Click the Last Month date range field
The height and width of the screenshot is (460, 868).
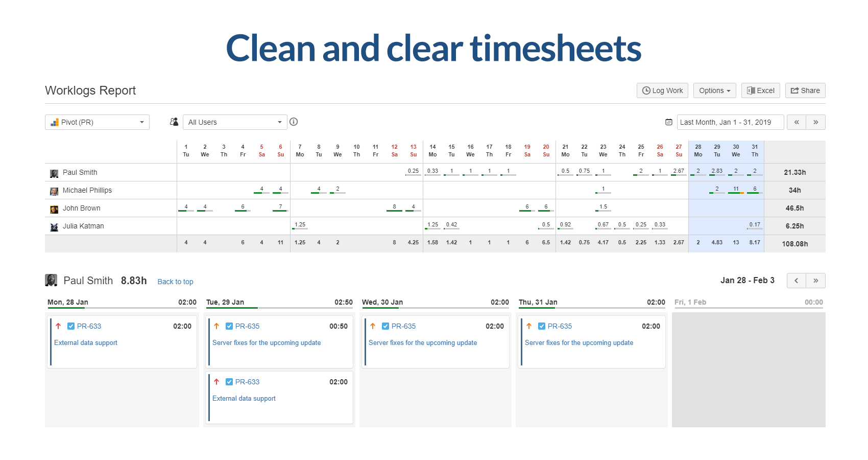point(730,122)
